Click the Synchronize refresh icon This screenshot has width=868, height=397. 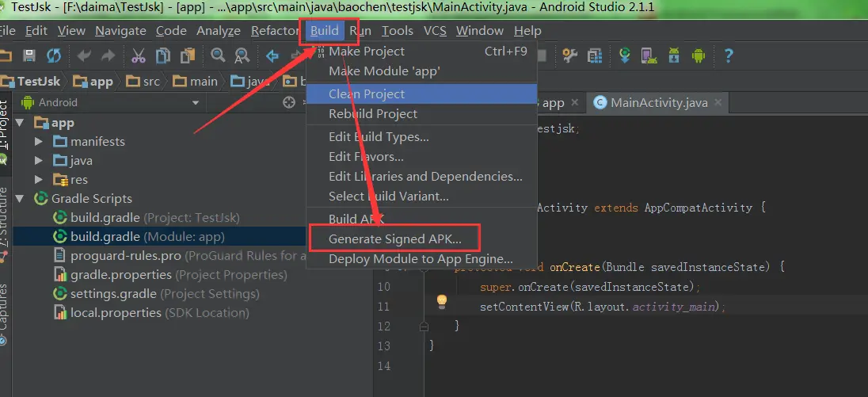(x=54, y=55)
